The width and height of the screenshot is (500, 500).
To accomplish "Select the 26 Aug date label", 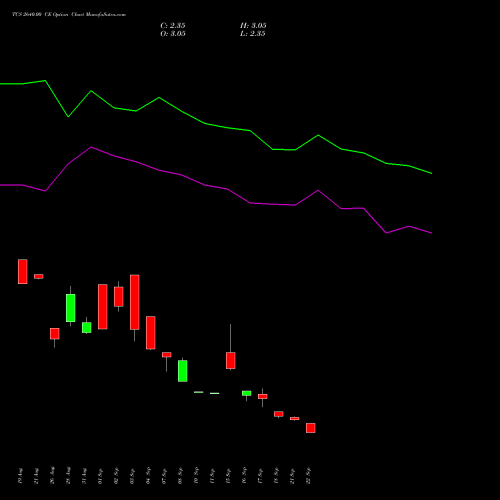I will pyautogui.click(x=52, y=476).
